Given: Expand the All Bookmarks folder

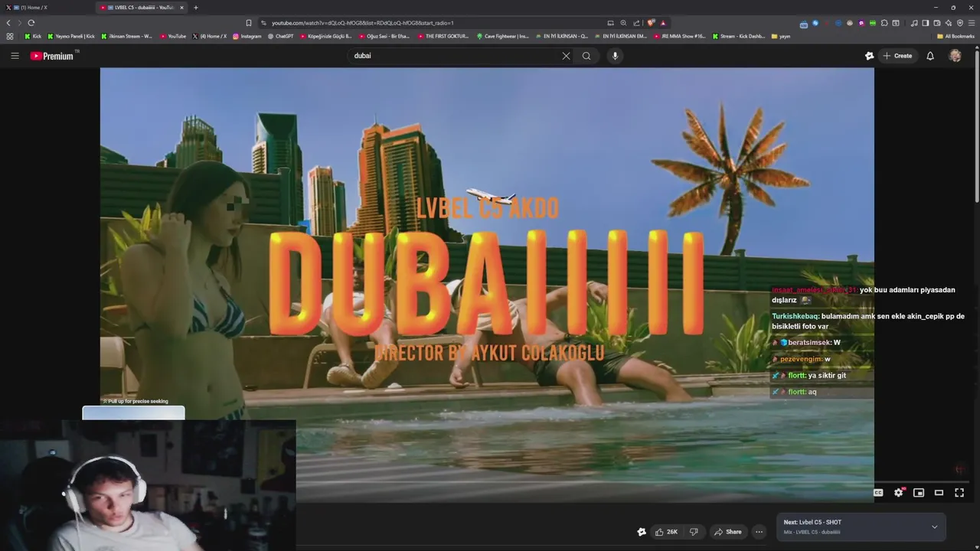Looking at the screenshot, I should (x=955, y=36).
